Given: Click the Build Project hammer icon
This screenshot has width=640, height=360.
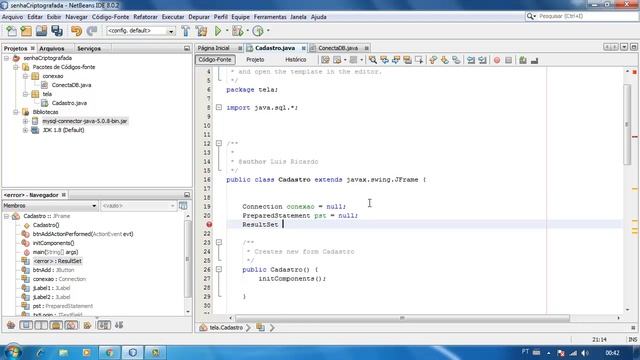Looking at the screenshot, I should [x=186, y=31].
